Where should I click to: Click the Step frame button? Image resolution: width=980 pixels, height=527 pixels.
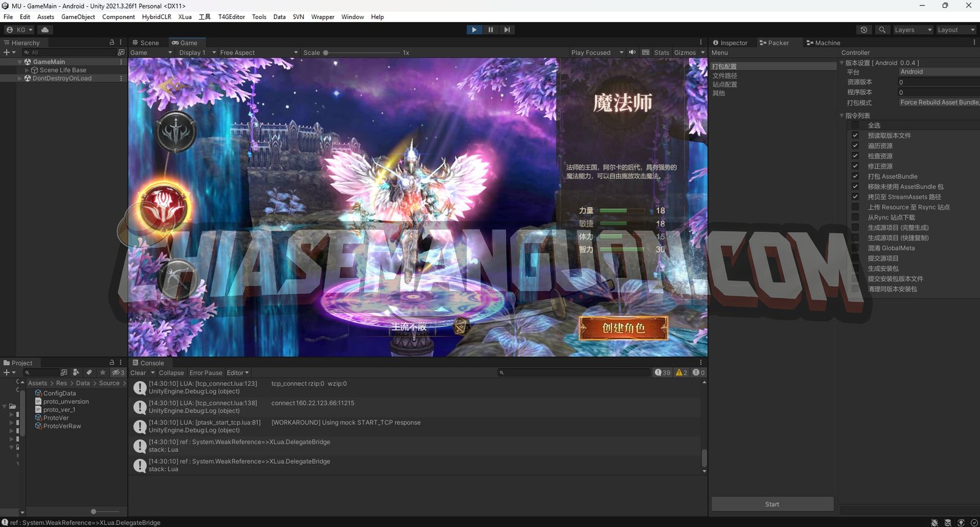[507, 29]
